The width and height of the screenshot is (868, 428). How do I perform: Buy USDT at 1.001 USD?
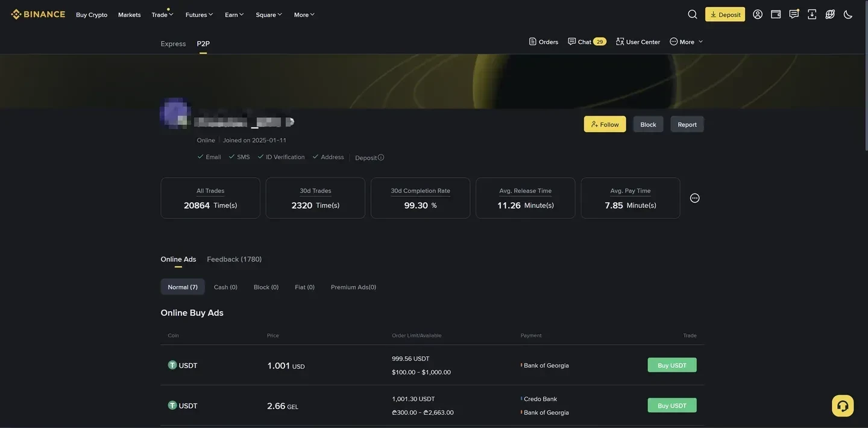(672, 365)
